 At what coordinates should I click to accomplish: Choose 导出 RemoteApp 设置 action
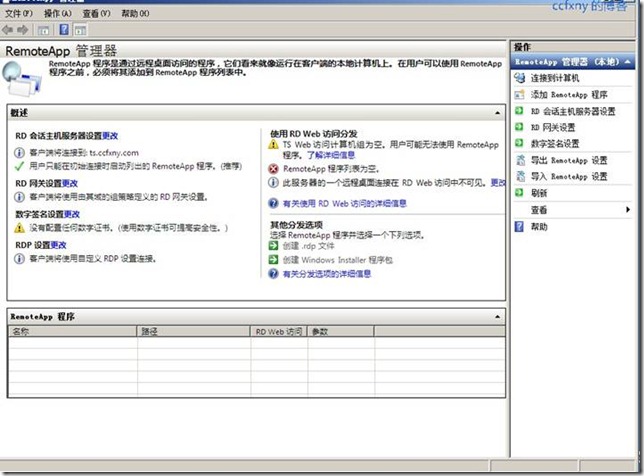tap(569, 160)
